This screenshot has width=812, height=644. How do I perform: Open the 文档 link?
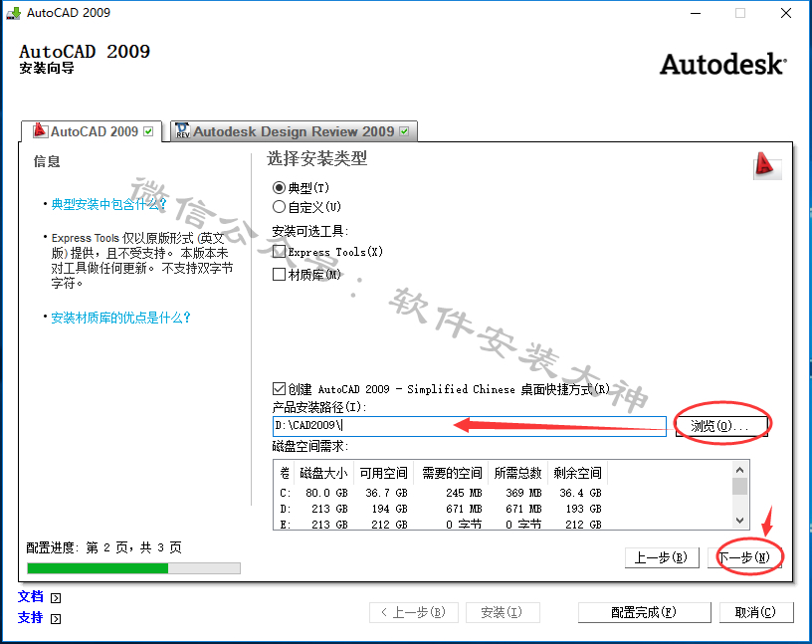click(x=31, y=597)
